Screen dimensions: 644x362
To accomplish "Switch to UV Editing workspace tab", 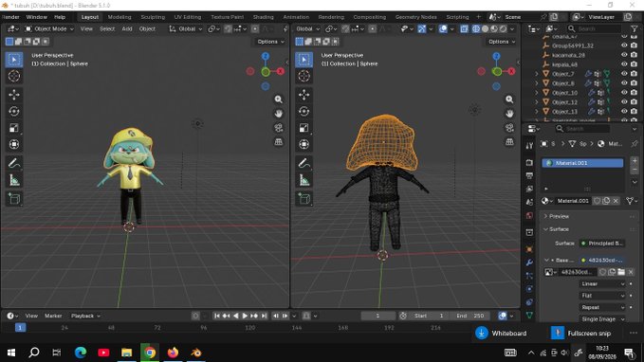I will [x=188, y=17].
